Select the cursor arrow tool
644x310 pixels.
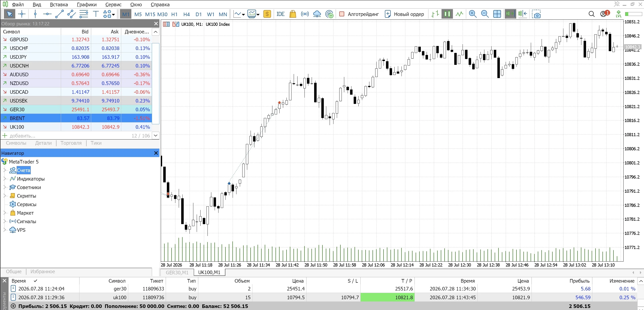coord(9,14)
